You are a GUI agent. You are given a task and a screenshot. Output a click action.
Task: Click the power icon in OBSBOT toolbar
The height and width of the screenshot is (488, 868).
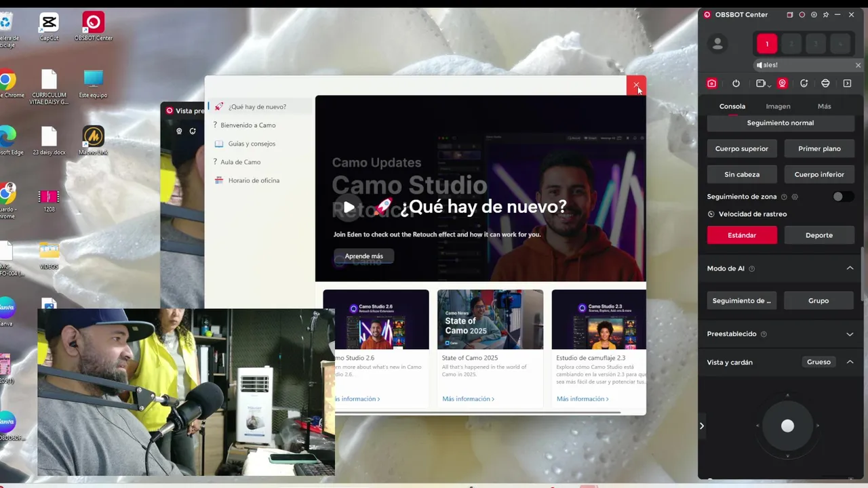pyautogui.click(x=736, y=83)
